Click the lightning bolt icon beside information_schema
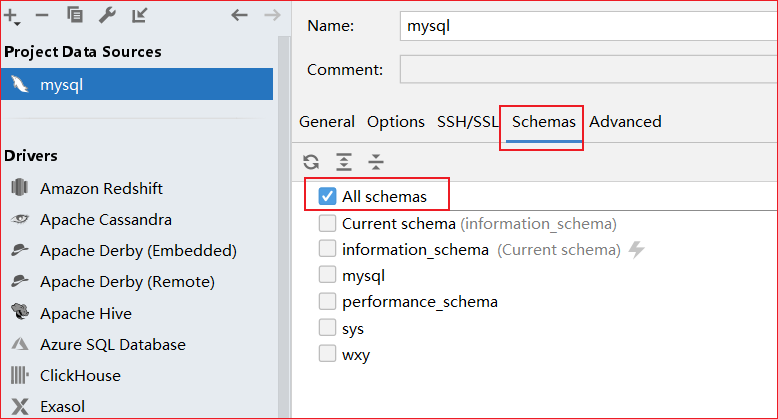 [x=637, y=250]
